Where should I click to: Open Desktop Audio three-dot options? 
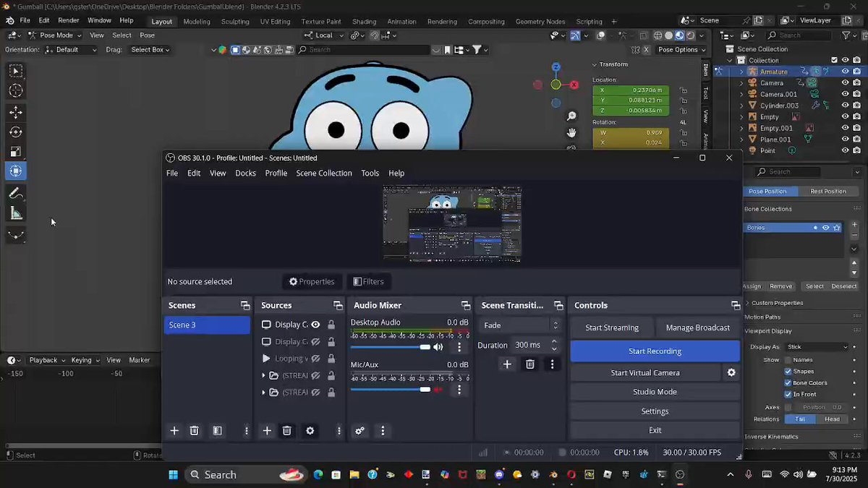point(459,347)
